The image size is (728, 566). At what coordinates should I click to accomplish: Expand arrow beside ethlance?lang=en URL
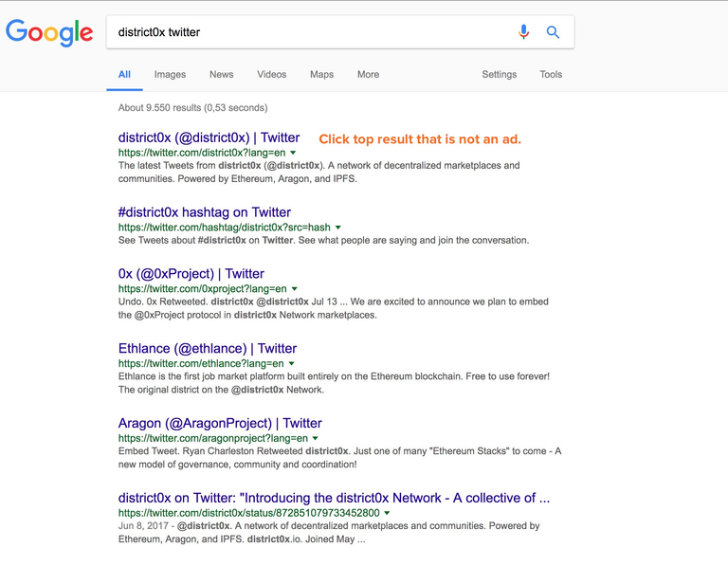(292, 363)
